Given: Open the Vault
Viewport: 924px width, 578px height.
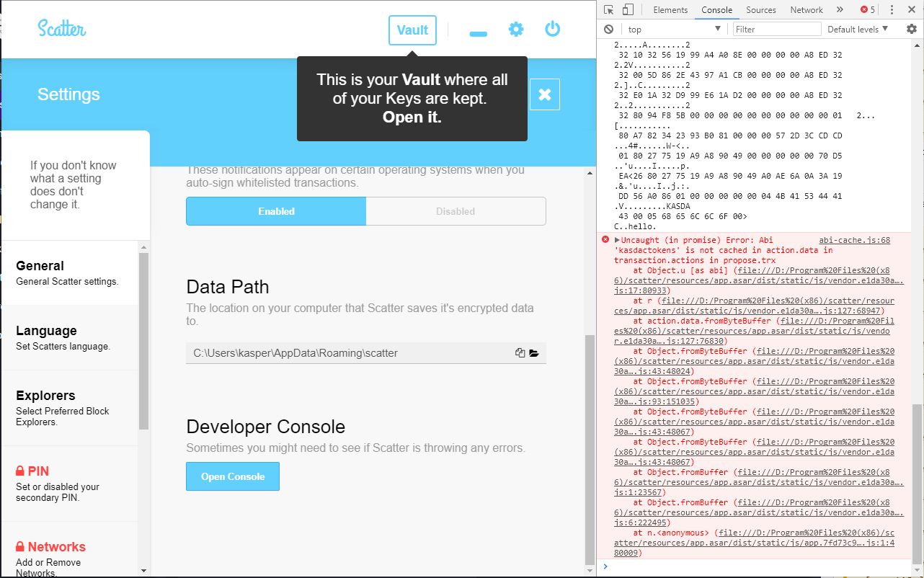Looking at the screenshot, I should pyautogui.click(x=412, y=30).
